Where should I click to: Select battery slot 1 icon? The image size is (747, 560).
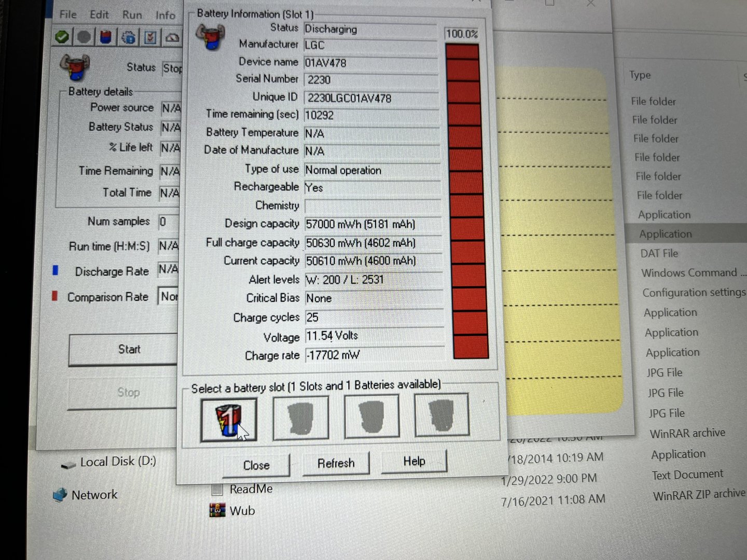tap(229, 420)
